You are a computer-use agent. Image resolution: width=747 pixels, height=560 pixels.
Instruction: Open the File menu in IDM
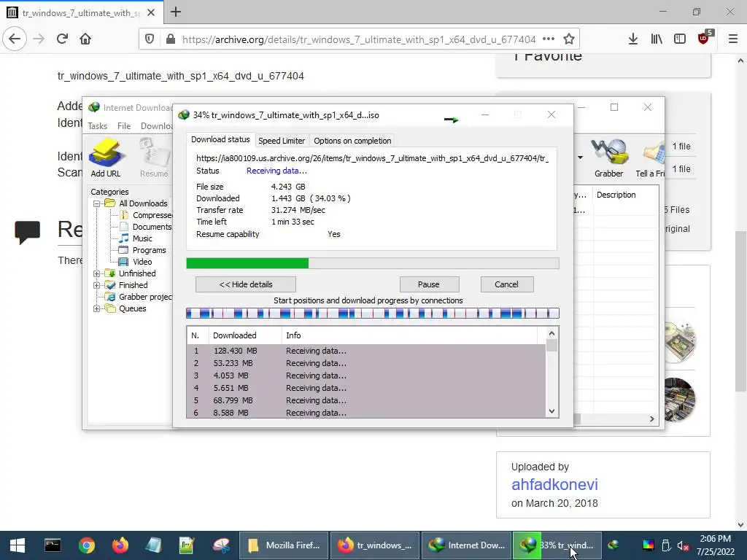click(124, 125)
